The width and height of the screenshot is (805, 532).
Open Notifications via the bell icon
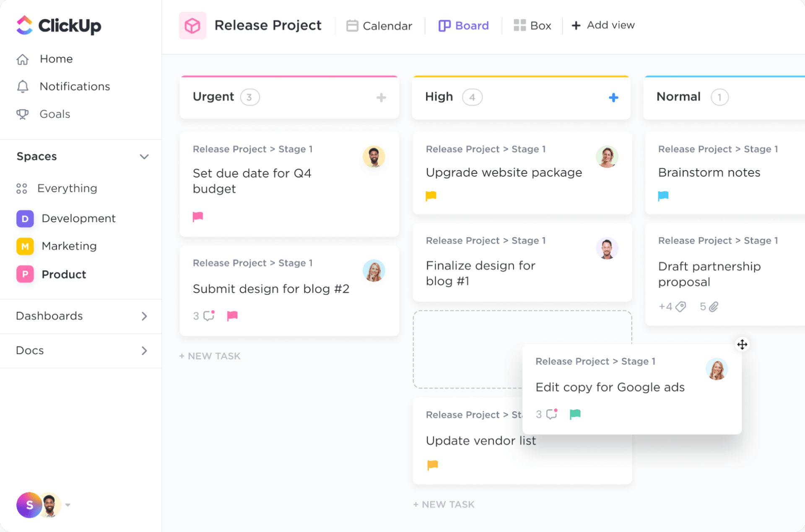(x=23, y=86)
